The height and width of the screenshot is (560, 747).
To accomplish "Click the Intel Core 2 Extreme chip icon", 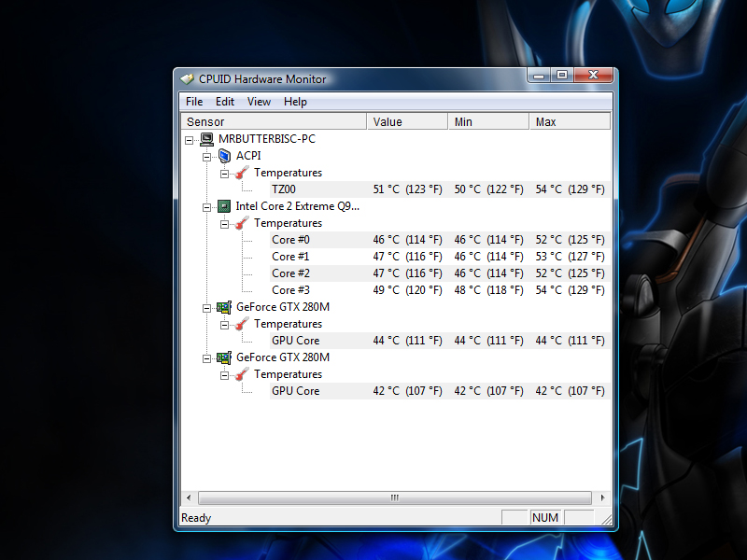I will point(224,206).
